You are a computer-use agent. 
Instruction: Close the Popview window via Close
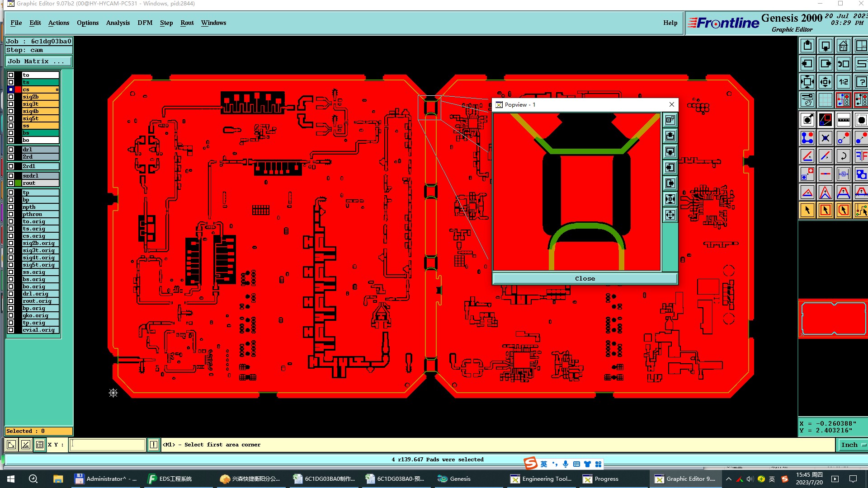point(585,279)
